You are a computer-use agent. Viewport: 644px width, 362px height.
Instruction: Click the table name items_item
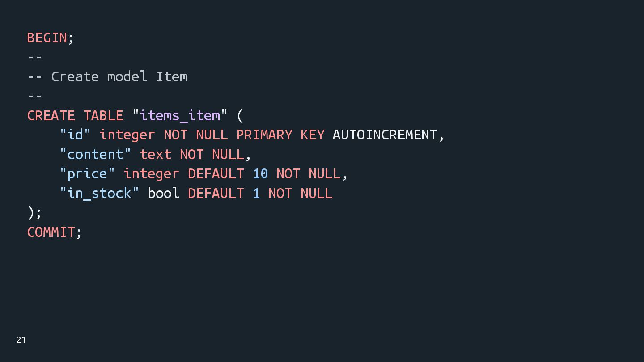(180, 116)
